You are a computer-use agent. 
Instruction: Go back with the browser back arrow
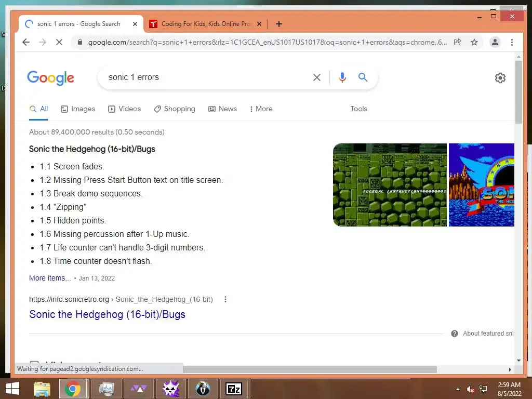[x=26, y=42]
